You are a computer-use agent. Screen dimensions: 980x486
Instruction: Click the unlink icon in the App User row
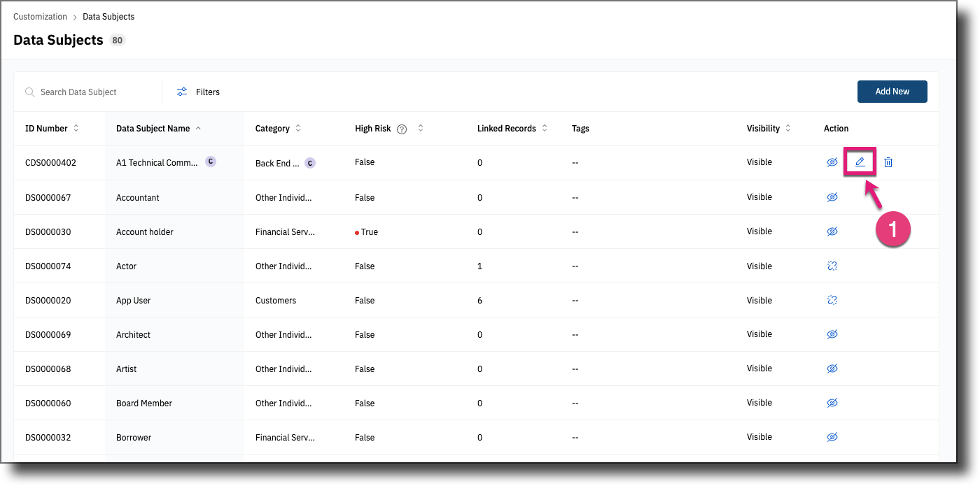[x=832, y=300]
